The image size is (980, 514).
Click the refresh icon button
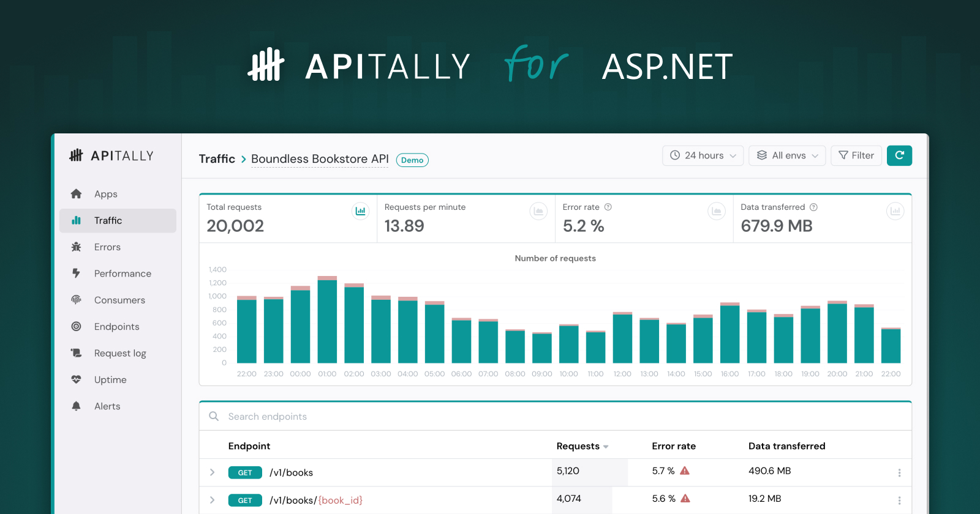[x=899, y=155]
